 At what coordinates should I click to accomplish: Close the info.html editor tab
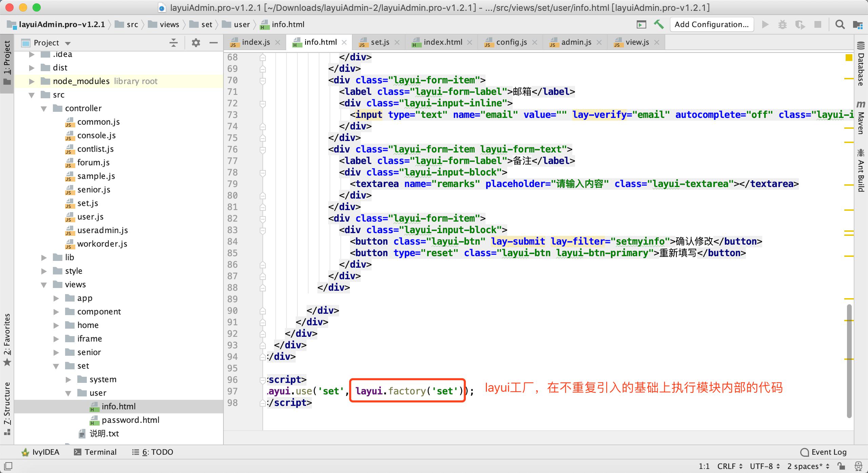(x=344, y=42)
